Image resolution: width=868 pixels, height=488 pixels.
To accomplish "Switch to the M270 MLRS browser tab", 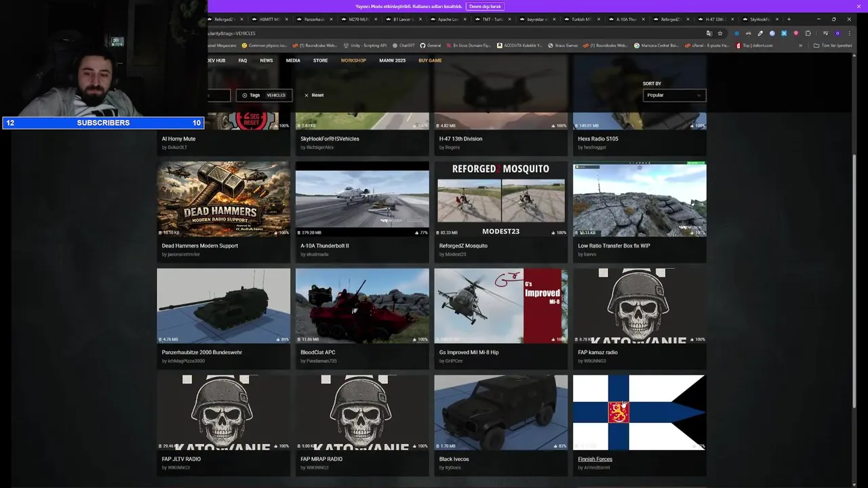I will [x=359, y=19].
